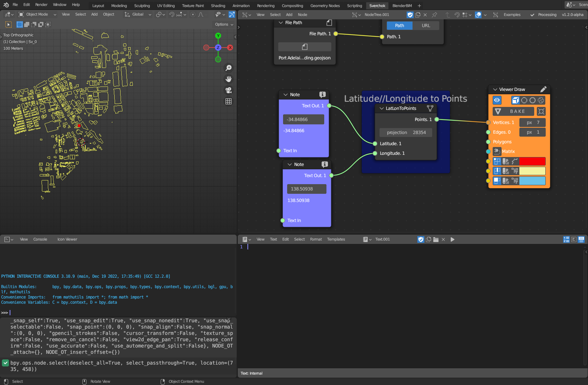Select the tweak select tool icon in 3D viewport

pyautogui.click(x=8, y=25)
